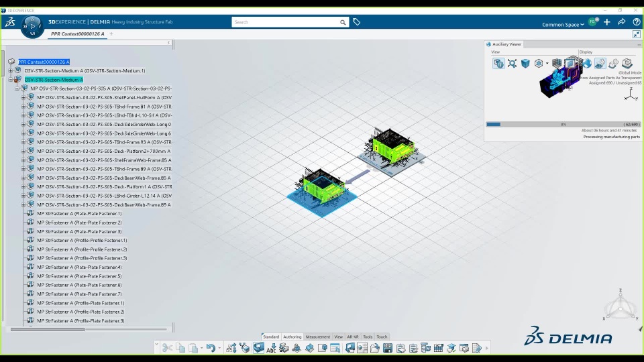
Task: Click the solid blue cube icon in Auxiliary Viewer
Action: coord(525,63)
